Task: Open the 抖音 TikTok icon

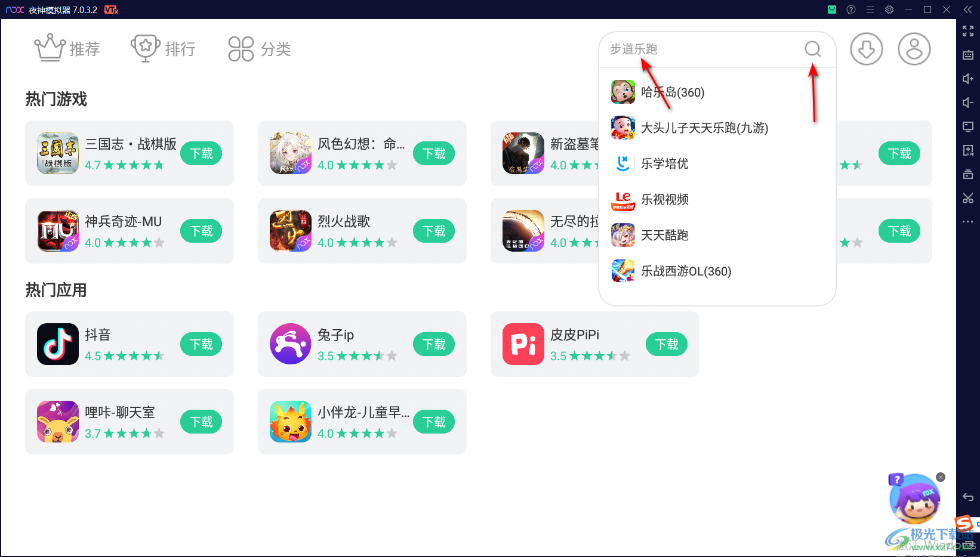Action: tap(58, 344)
